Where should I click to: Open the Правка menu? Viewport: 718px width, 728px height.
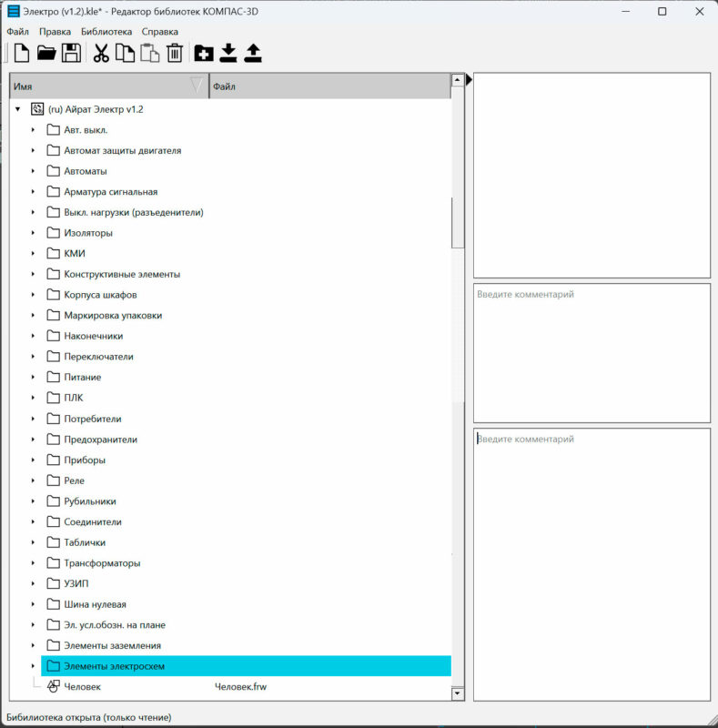(55, 32)
